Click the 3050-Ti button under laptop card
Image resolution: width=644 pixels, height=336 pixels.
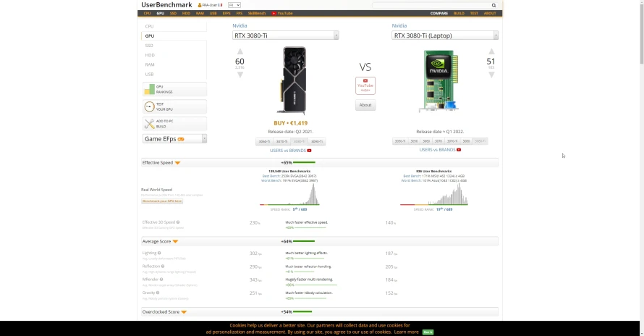pos(400,141)
